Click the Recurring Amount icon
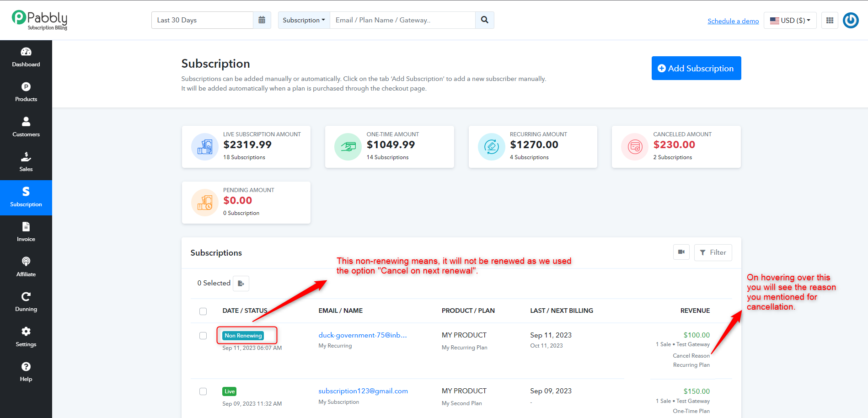 pyautogui.click(x=492, y=147)
